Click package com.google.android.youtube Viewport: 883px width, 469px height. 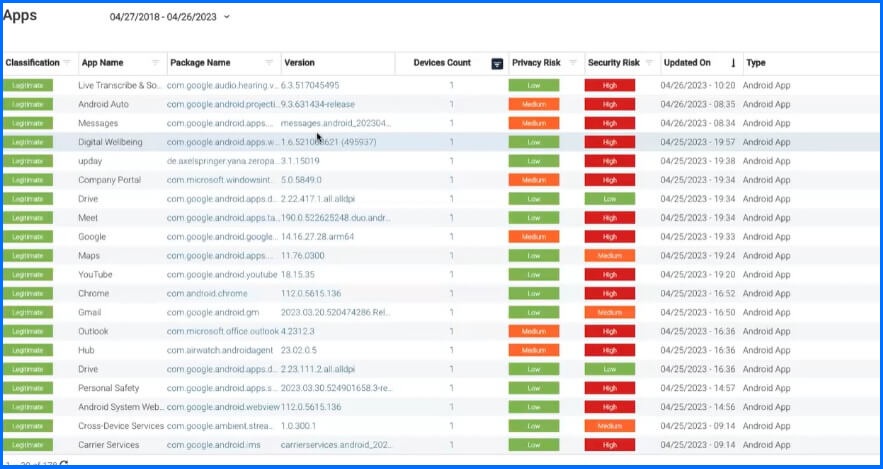222,275
